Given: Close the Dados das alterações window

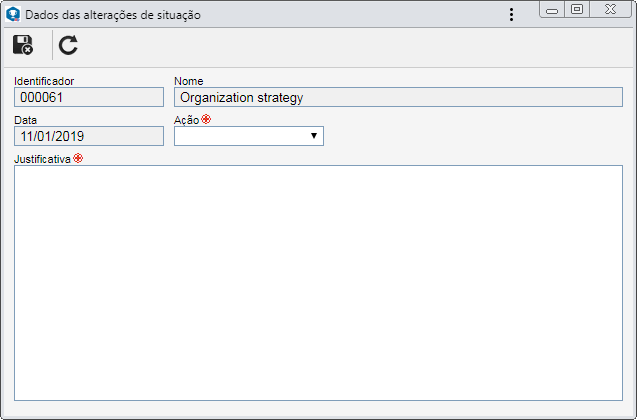Looking at the screenshot, I should tap(610, 10).
